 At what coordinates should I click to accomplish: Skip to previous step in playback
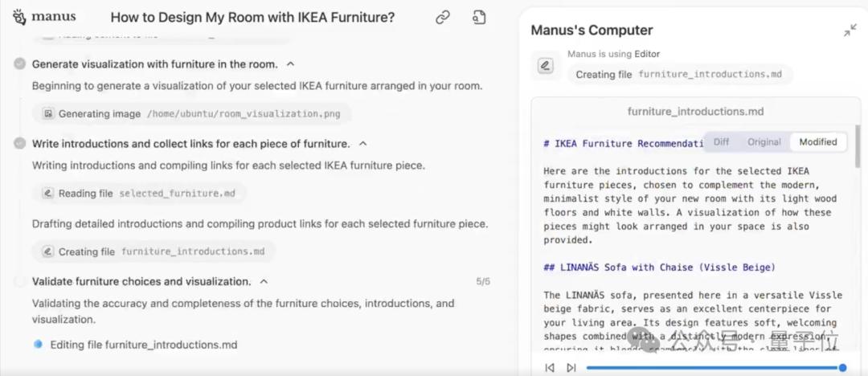pyautogui.click(x=550, y=368)
